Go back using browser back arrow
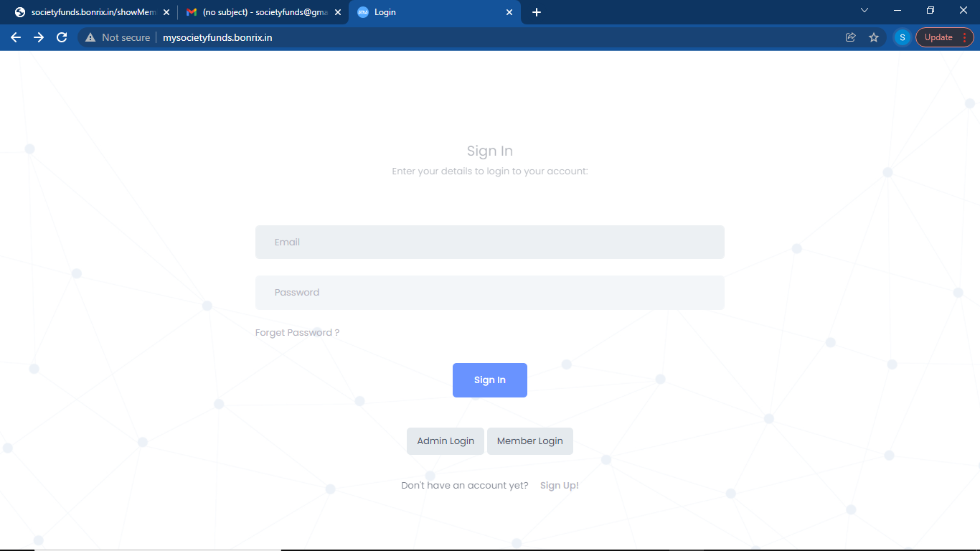 pyautogui.click(x=16, y=37)
